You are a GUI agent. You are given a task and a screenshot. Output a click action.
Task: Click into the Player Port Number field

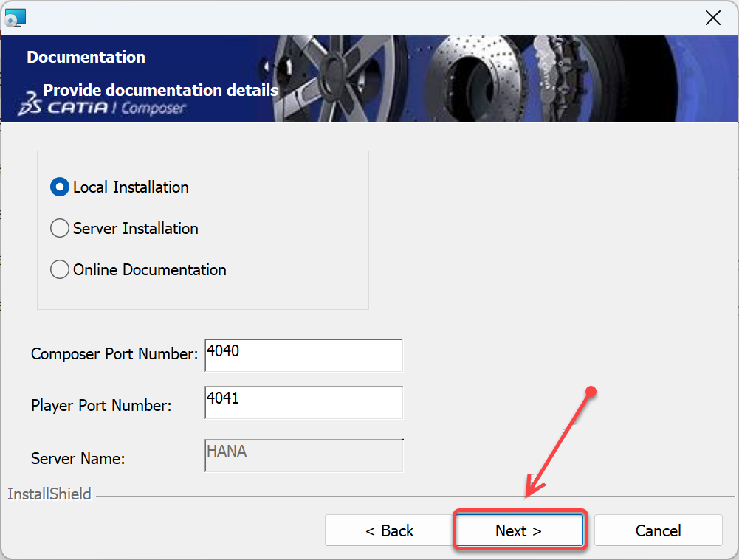click(x=303, y=402)
